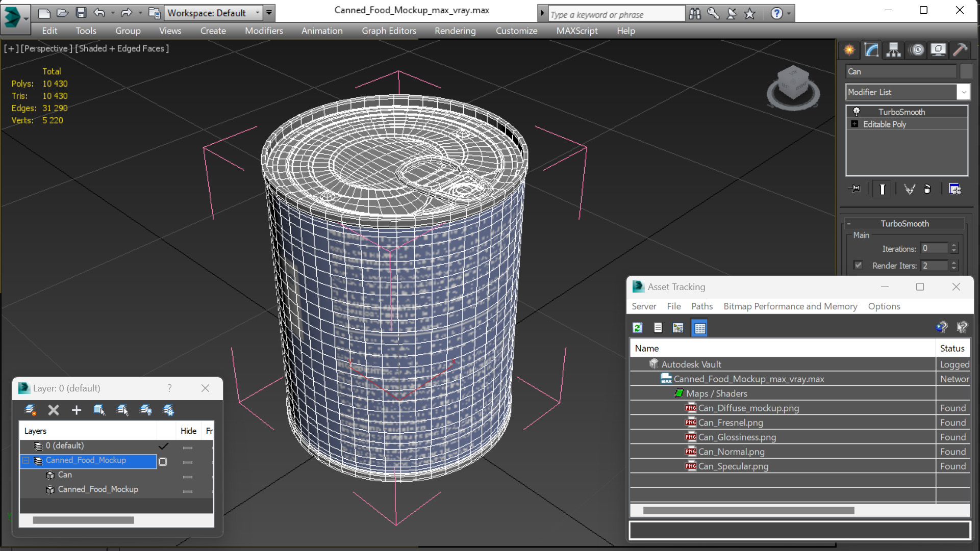Click the [+] viewport menu label

point(11,48)
